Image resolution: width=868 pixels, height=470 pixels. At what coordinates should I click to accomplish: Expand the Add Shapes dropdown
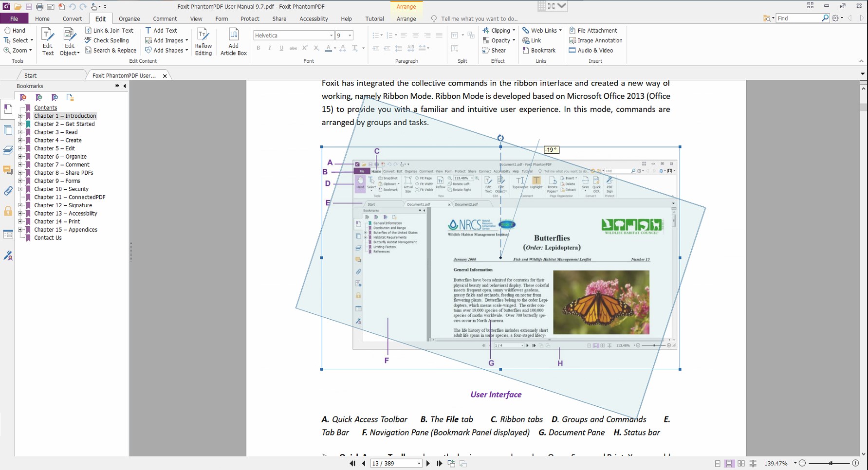coord(186,50)
